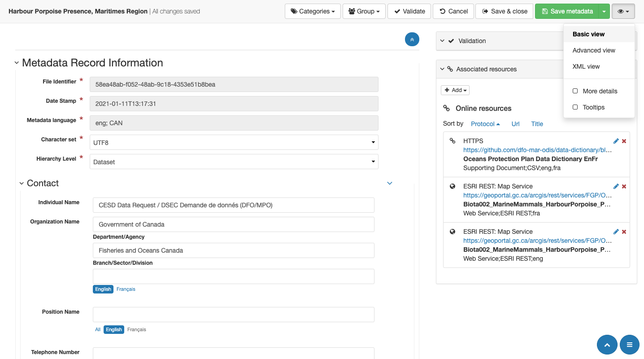The image size is (644, 359).
Task: Click the Cancel button
Action: tap(453, 11)
